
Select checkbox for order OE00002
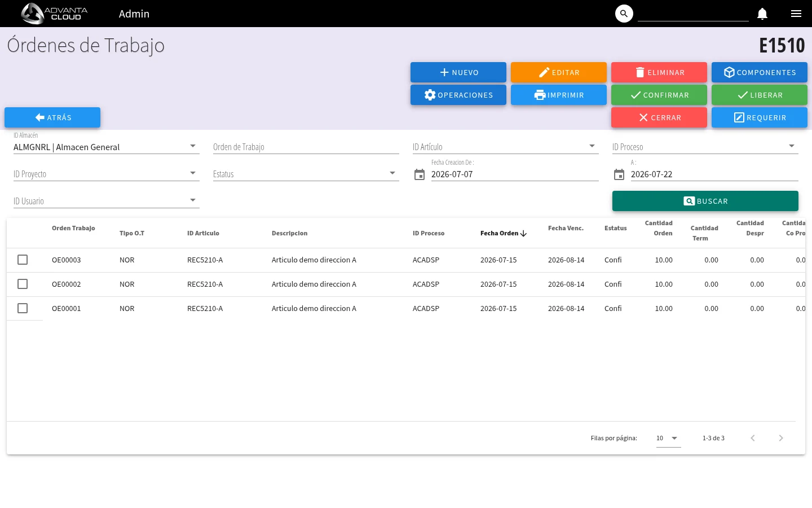pos(23,284)
